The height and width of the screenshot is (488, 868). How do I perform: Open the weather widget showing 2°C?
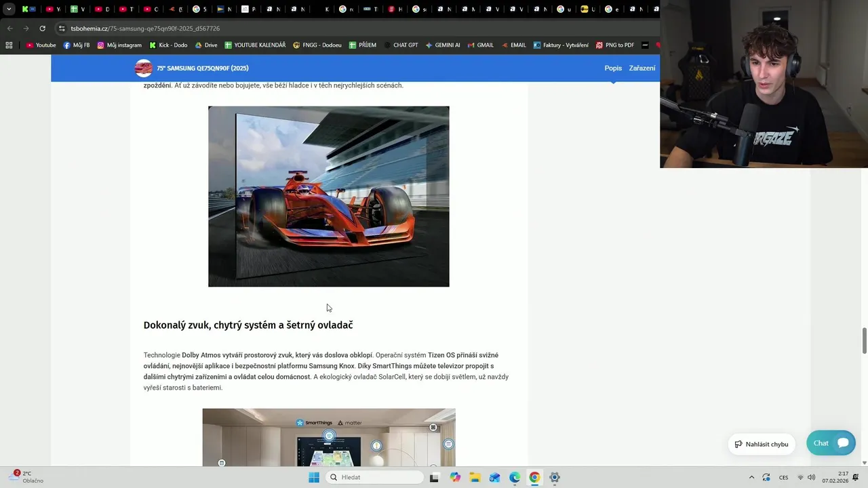[27, 477]
